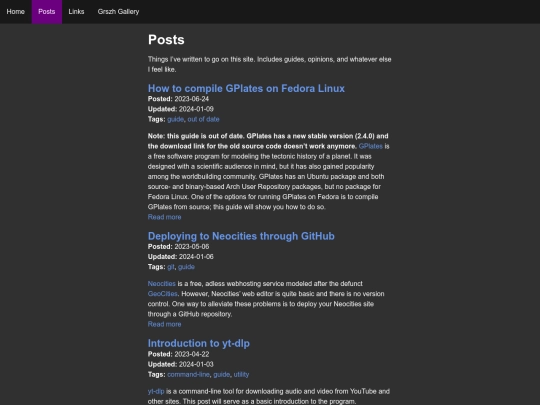Follow the GPlates inline link in the note
This screenshot has height=405, width=540.
(371, 146)
